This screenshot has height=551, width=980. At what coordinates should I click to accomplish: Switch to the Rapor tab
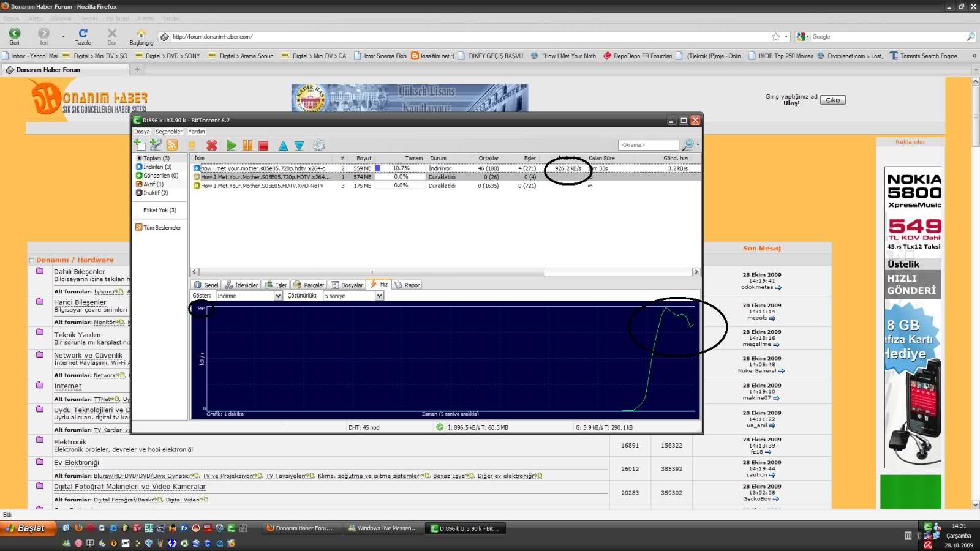click(x=407, y=285)
